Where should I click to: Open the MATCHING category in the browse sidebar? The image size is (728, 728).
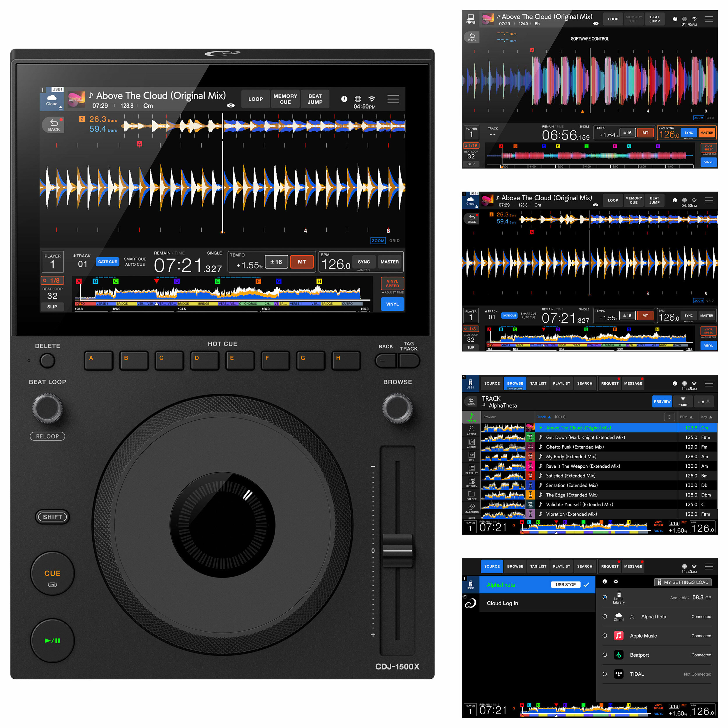point(471,509)
